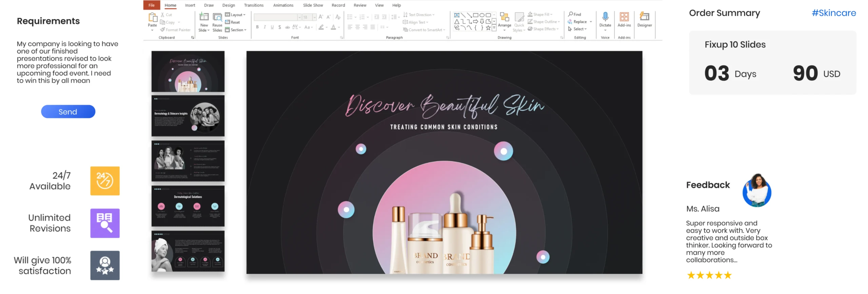
Task: Open the Reuse Slides tool
Action: pyautogui.click(x=217, y=18)
